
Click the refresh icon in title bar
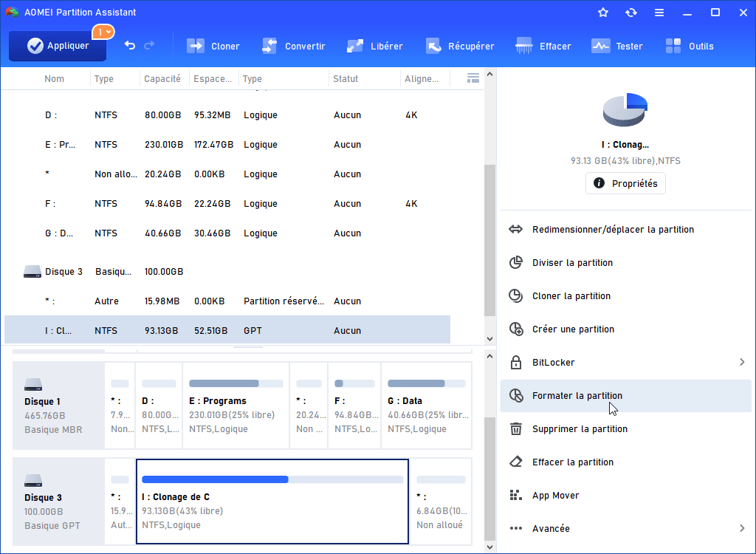pyautogui.click(x=630, y=13)
